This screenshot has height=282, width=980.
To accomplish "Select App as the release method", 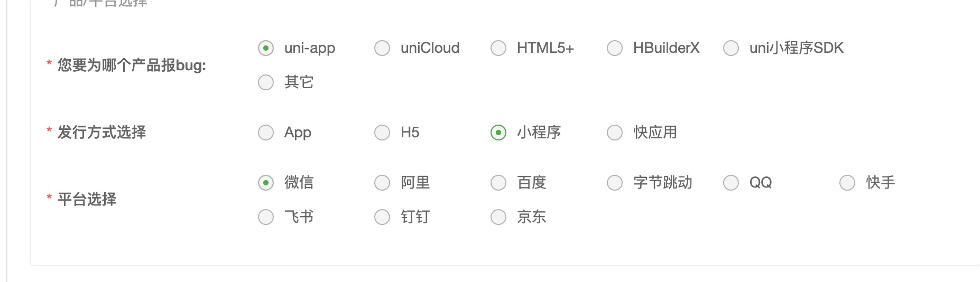I will point(266,133).
